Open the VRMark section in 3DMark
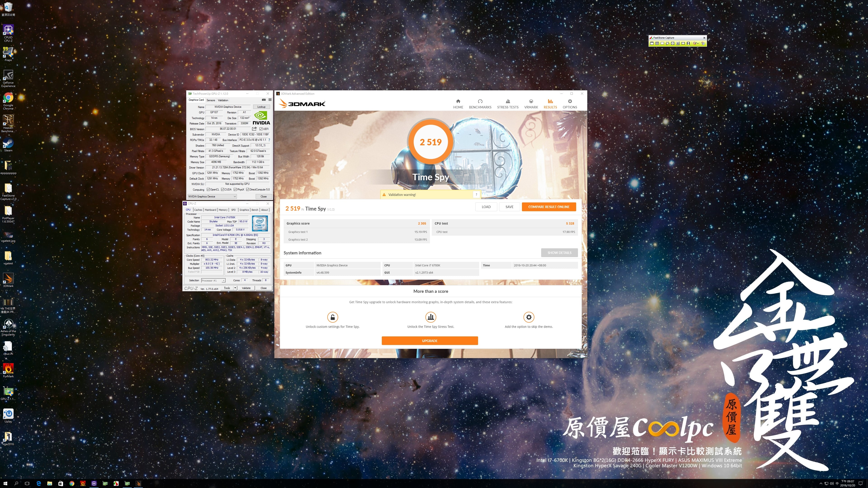 pyautogui.click(x=531, y=104)
